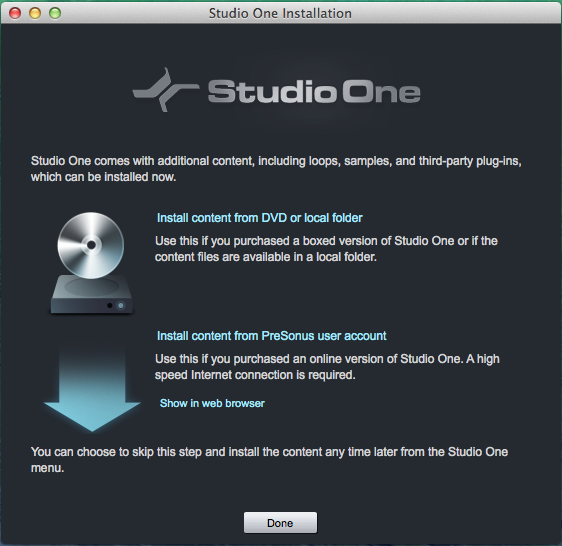This screenshot has width=562, height=546.
Task: Click the "Studio" word in the logo
Action: 272,92
